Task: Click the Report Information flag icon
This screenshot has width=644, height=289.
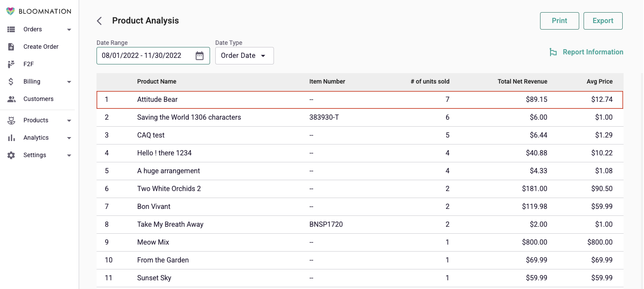Action: pos(553,52)
